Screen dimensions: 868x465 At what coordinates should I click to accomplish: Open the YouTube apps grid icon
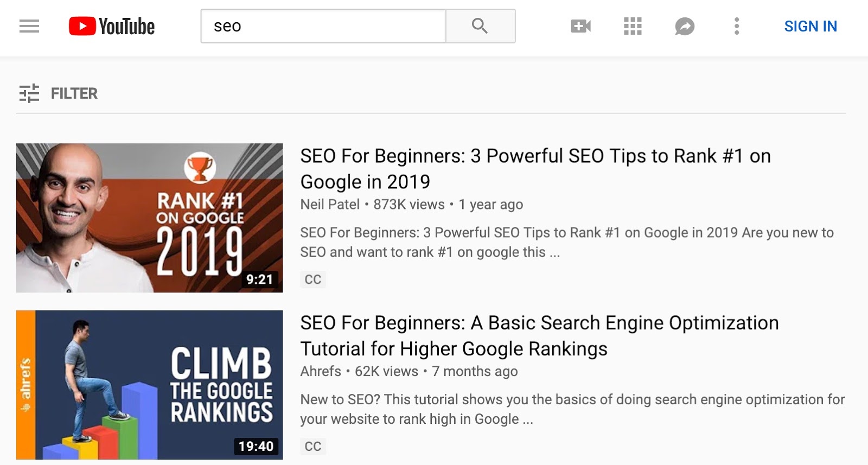(x=631, y=26)
